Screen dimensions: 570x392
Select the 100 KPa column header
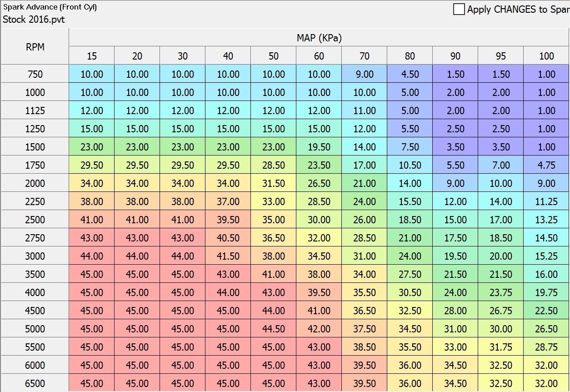[x=546, y=55]
